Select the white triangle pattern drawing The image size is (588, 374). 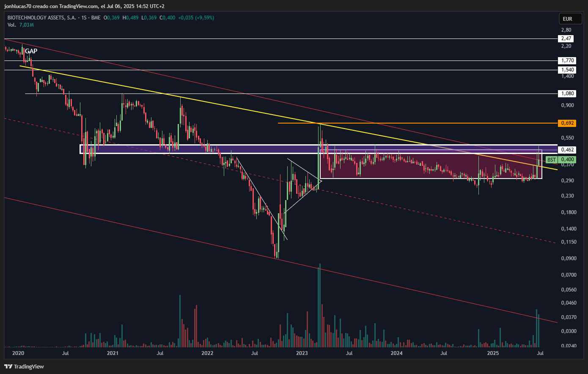pos(303,185)
